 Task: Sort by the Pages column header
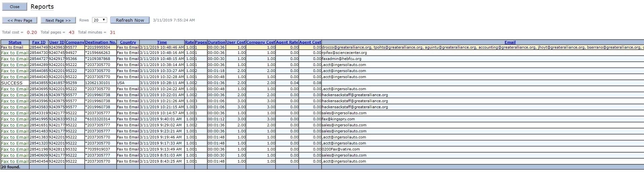pos(201,42)
